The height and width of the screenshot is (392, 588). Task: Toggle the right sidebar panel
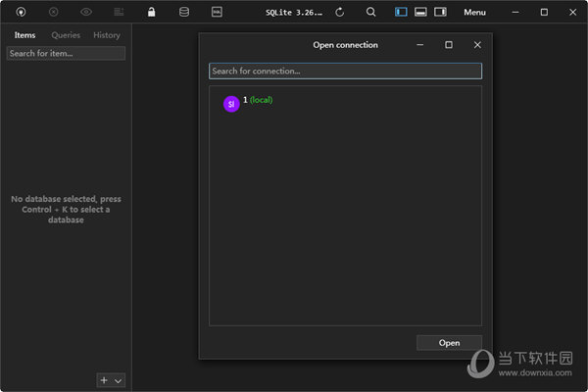[440, 12]
